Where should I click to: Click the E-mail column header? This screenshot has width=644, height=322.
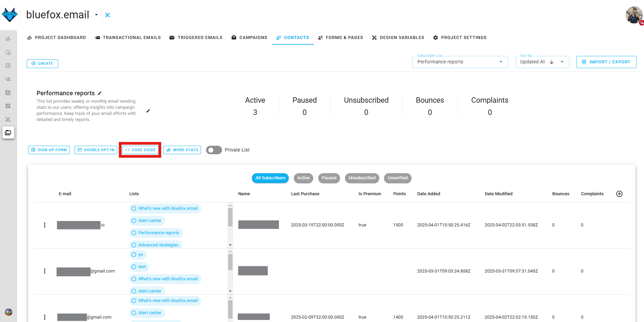(x=65, y=194)
